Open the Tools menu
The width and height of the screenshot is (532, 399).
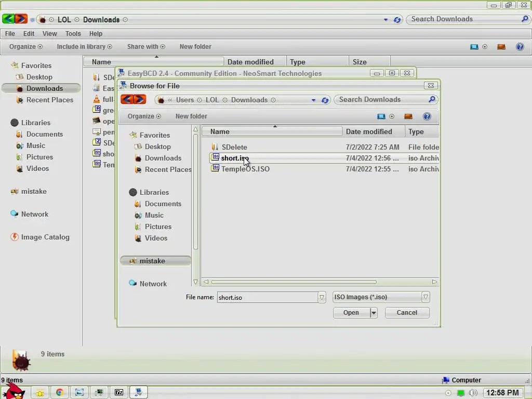coord(73,34)
